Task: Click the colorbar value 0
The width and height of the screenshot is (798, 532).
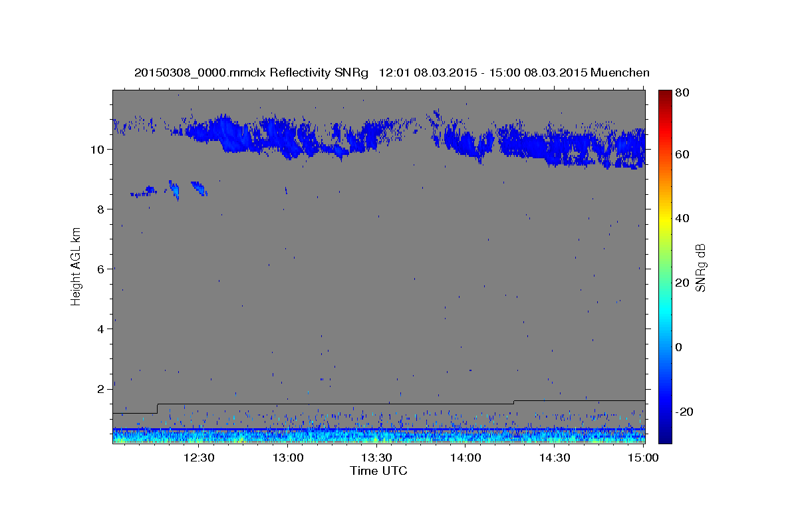Action: [x=678, y=347]
